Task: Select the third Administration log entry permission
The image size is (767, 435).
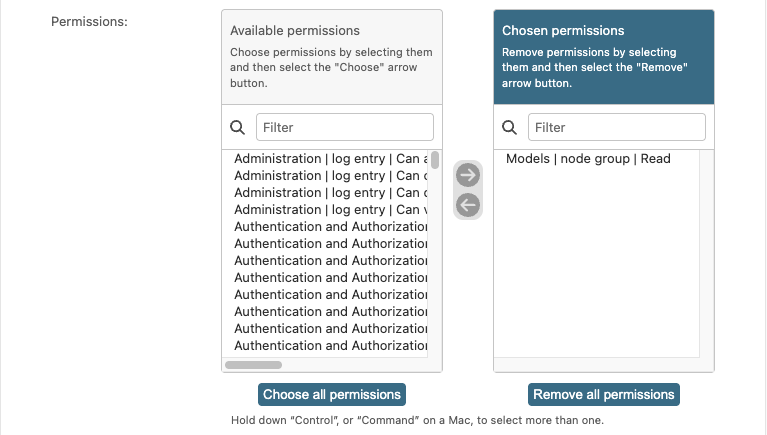Action: pyautogui.click(x=330, y=193)
